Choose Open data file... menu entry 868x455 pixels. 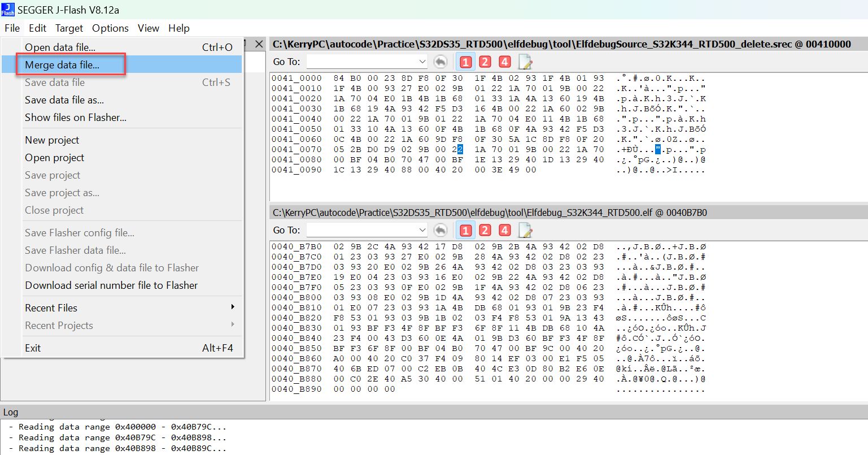tap(123, 47)
